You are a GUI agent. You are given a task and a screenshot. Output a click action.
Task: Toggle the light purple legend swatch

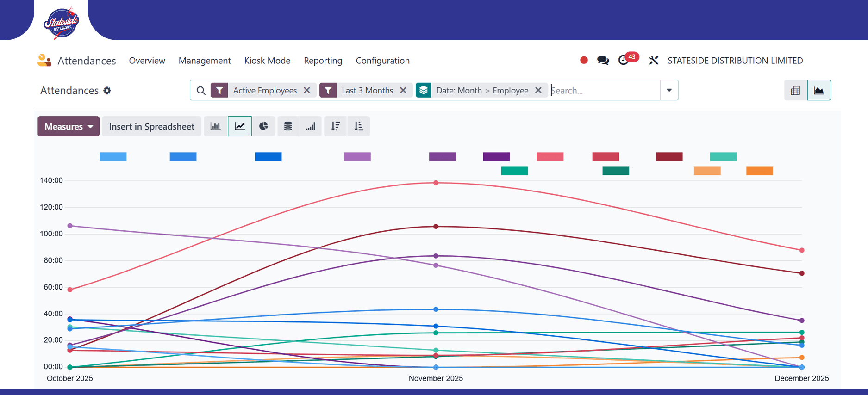357,157
